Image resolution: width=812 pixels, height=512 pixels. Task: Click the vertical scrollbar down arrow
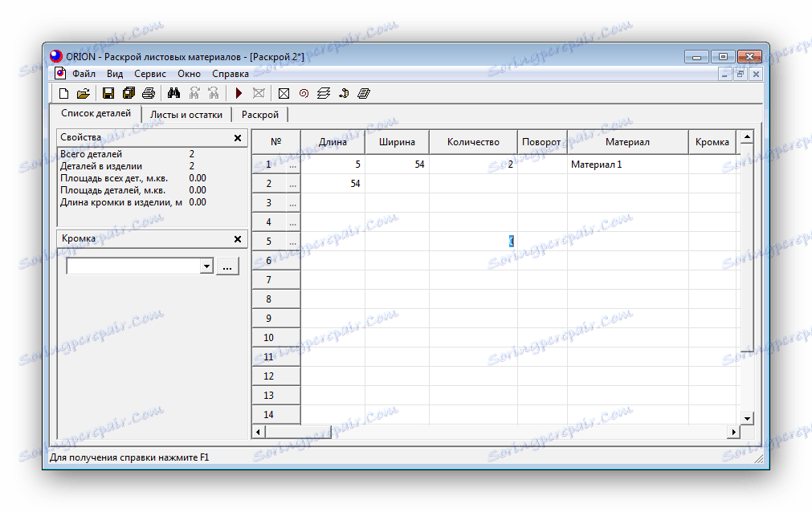point(747,418)
